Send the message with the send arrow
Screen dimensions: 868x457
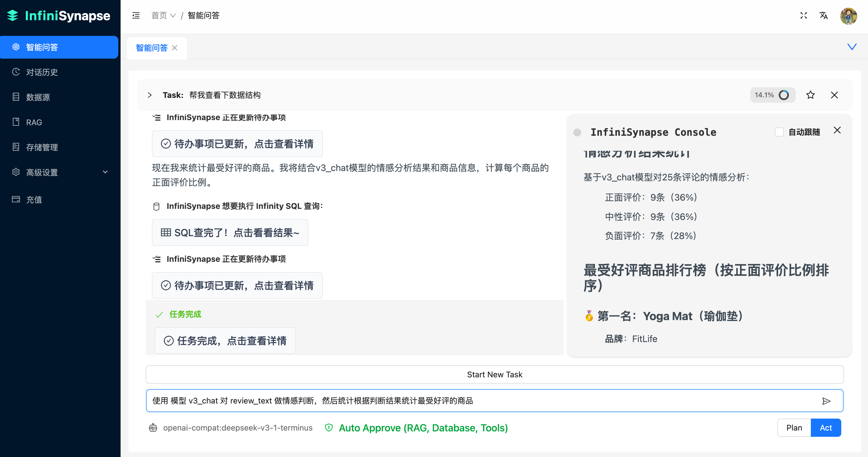[x=826, y=401]
